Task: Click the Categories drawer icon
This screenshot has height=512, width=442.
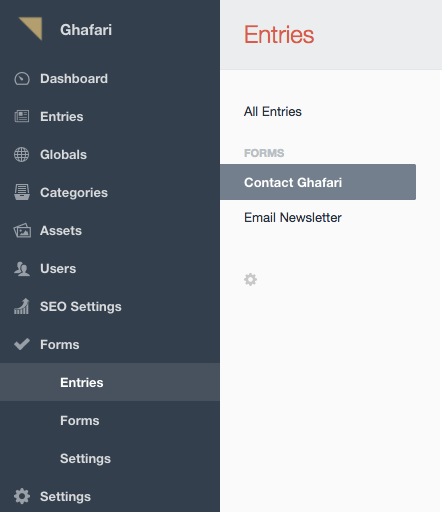Action: 22,192
